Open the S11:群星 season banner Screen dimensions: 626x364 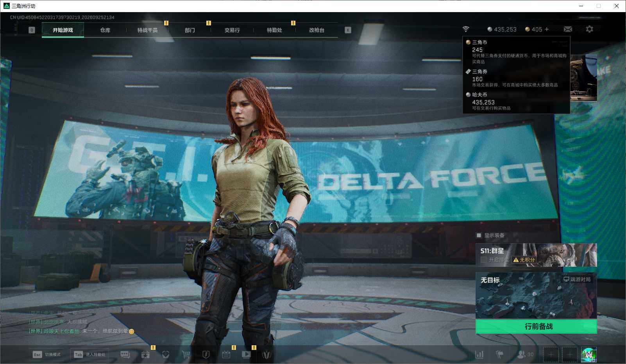point(536,255)
